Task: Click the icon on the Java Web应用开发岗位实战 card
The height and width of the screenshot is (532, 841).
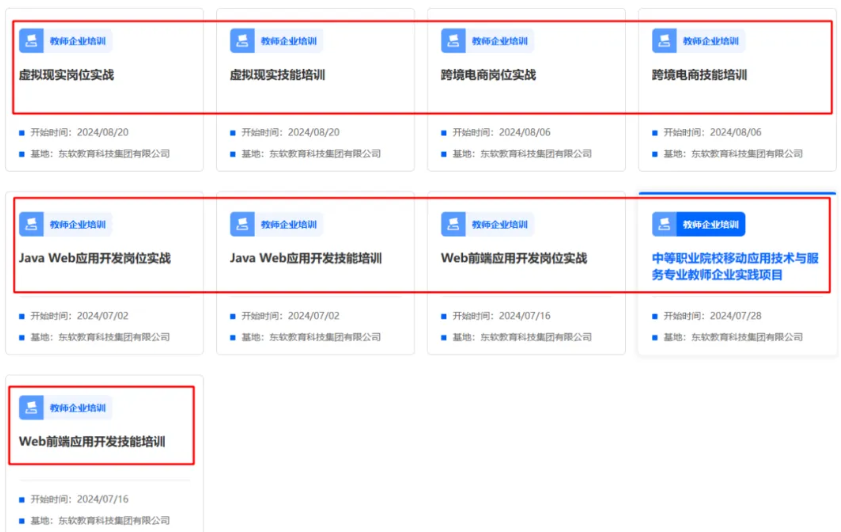Action: click(x=32, y=224)
